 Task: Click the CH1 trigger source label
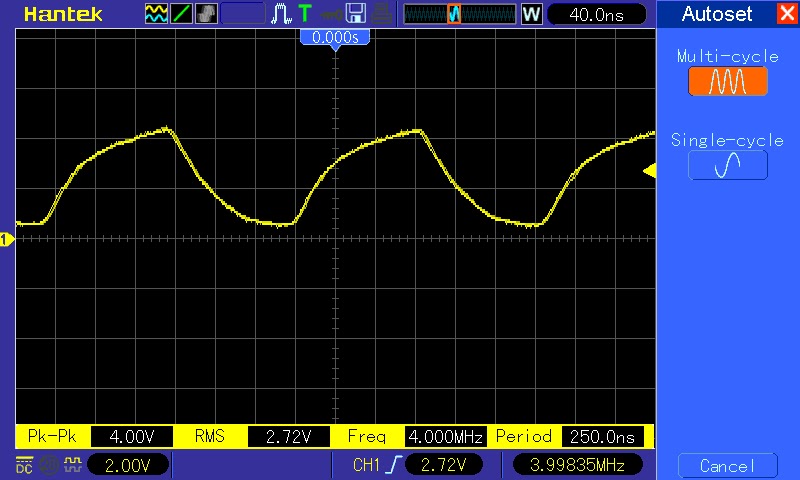click(x=366, y=465)
